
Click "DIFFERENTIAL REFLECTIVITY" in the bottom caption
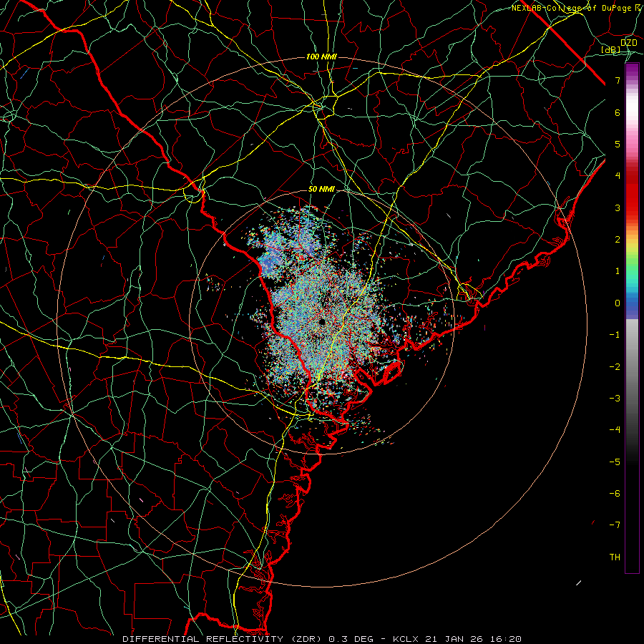203,639
